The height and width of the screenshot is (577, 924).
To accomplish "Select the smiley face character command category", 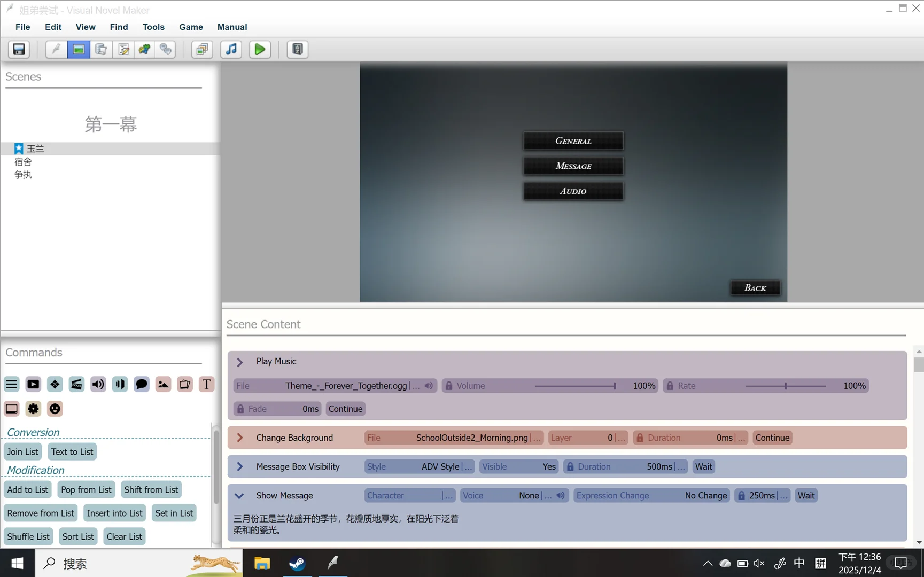I will point(55,409).
